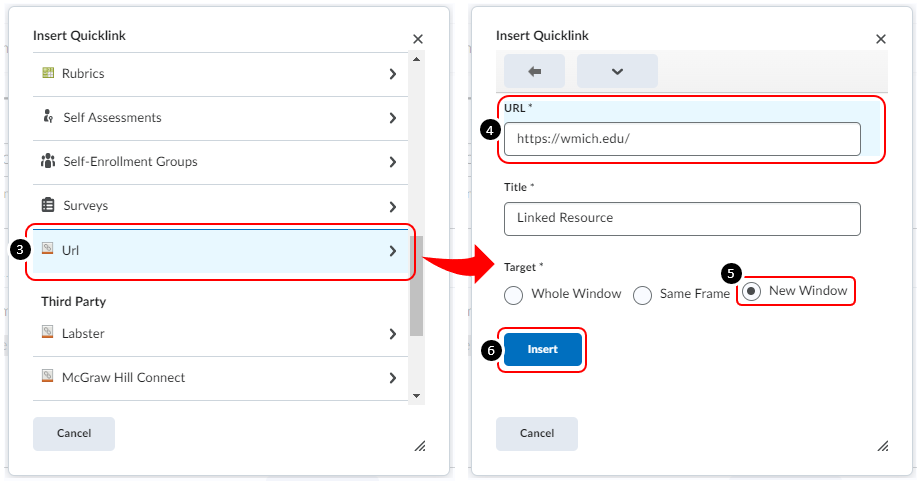The width and height of the screenshot is (919, 481).
Task: Click inside the URL input field
Action: coord(682,139)
